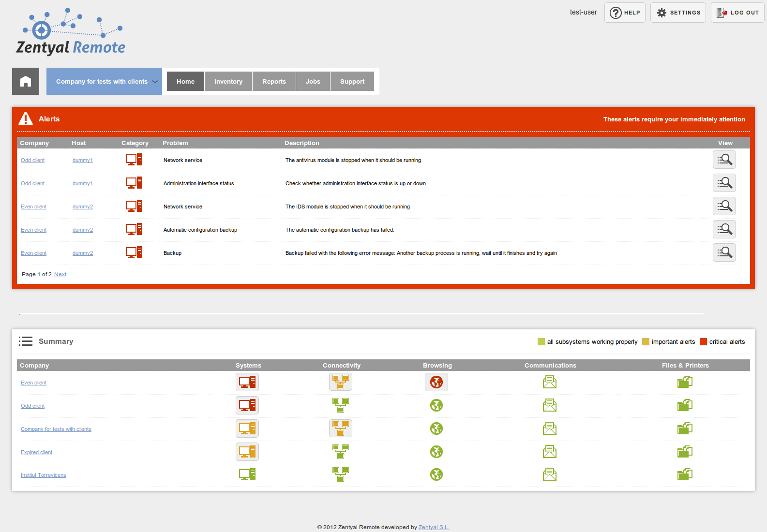This screenshot has height=532, width=767.
Task: Open Expired client Systems status icon
Action: 247,452
